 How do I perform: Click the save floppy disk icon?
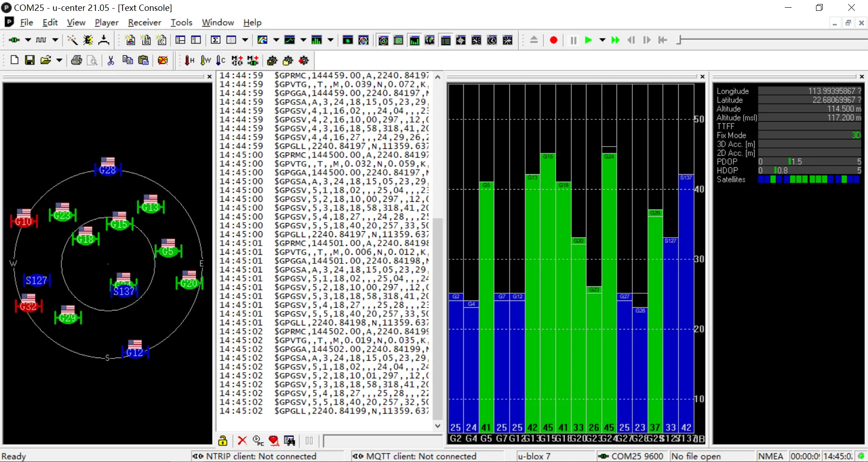click(x=30, y=60)
